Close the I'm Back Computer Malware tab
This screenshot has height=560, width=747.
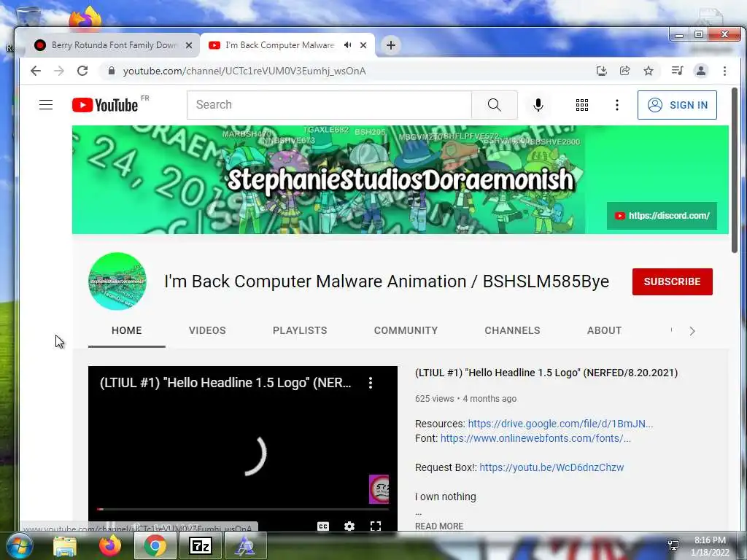[x=363, y=45]
